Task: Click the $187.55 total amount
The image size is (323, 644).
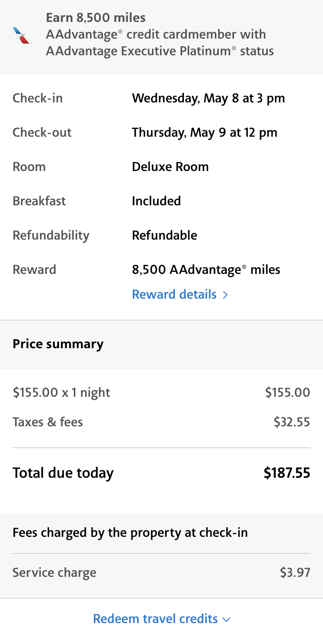Action: (287, 473)
